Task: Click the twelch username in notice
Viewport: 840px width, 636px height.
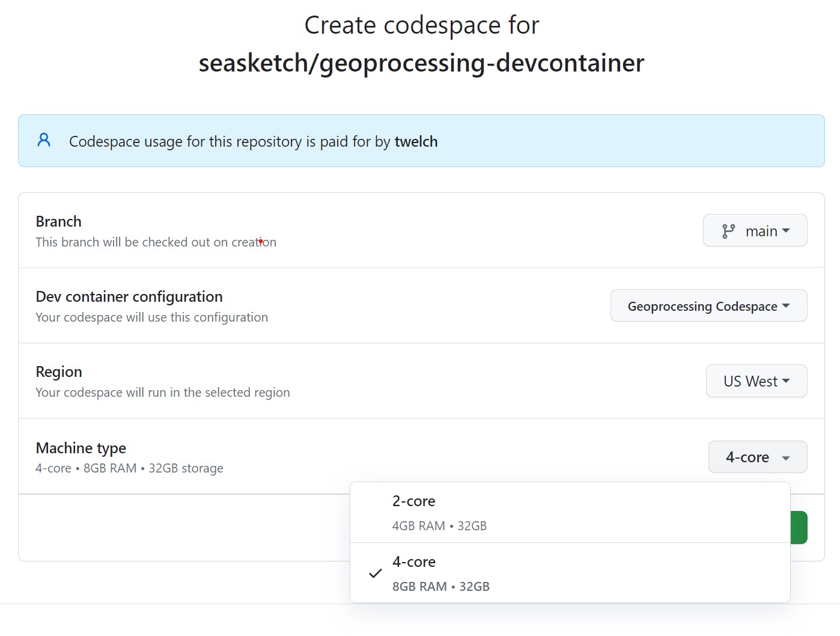Action: pos(416,141)
